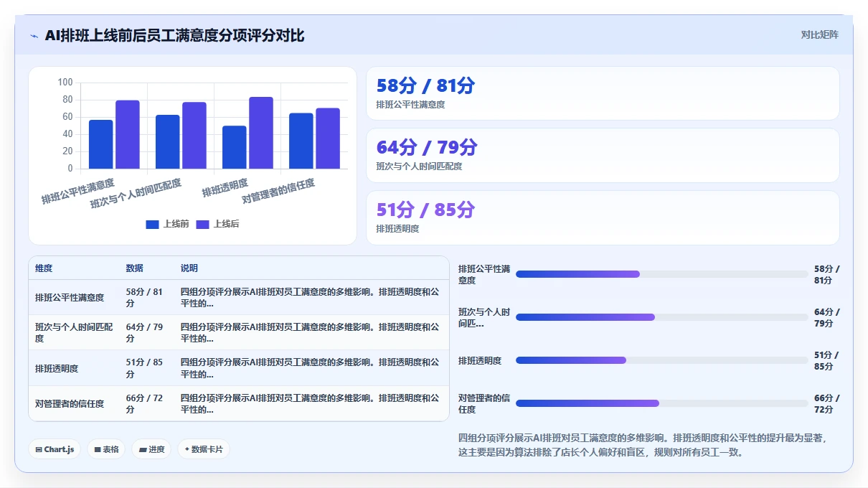Image resolution: width=868 pixels, height=488 pixels.
Task: Click the 维度 column header
Action: pos(44,268)
